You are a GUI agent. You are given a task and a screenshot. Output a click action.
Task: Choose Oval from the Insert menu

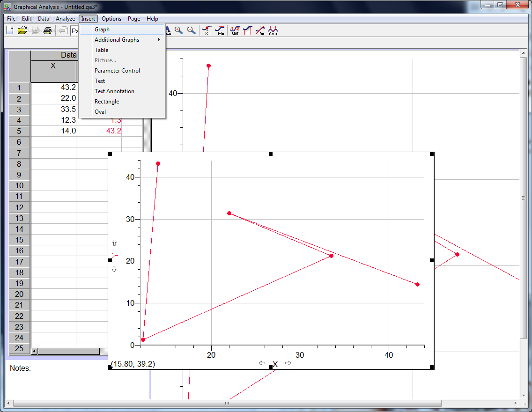(122, 111)
